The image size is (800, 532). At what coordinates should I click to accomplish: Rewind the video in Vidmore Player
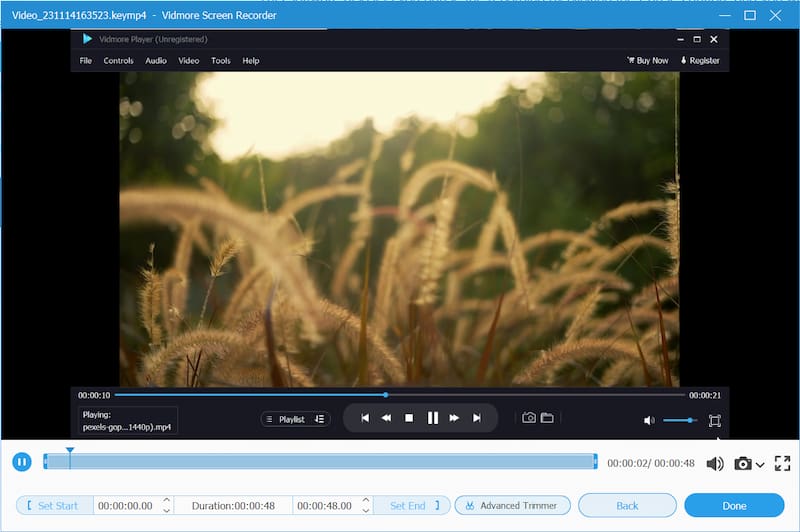click(x=386, y=418)
